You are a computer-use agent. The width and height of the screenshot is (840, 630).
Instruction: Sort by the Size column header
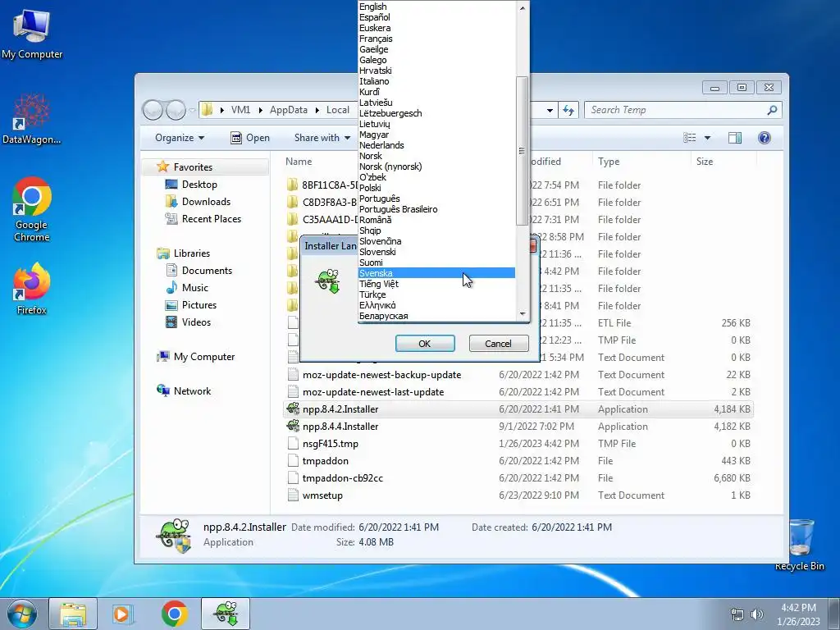point(724,162)
